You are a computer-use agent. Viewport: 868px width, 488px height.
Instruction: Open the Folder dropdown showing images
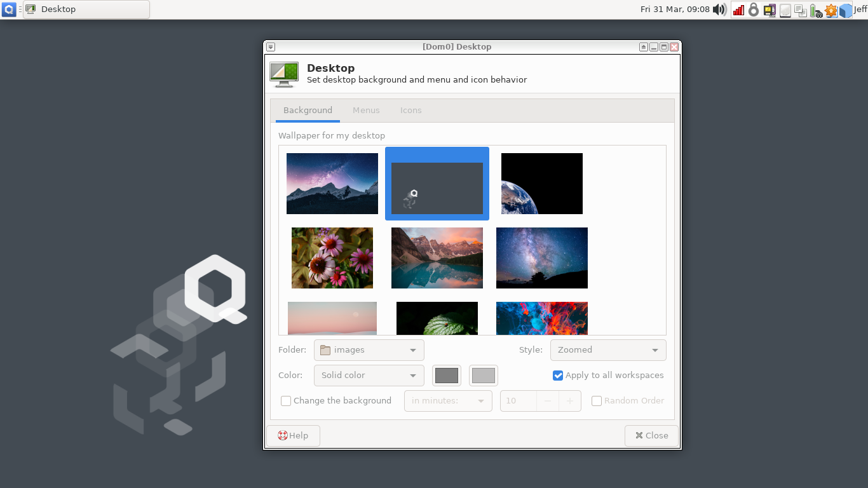pos(369,350)
